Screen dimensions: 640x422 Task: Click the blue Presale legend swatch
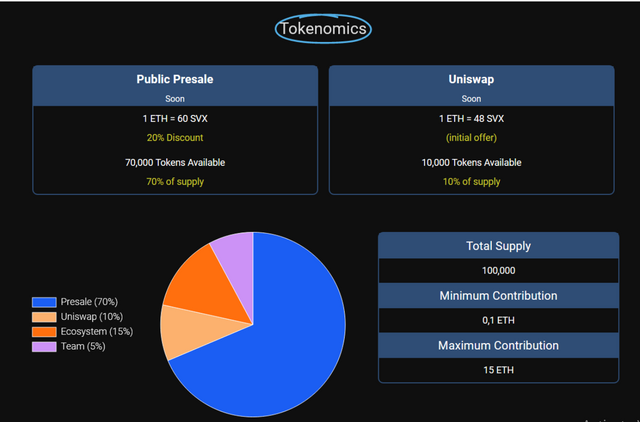[44, 302]
